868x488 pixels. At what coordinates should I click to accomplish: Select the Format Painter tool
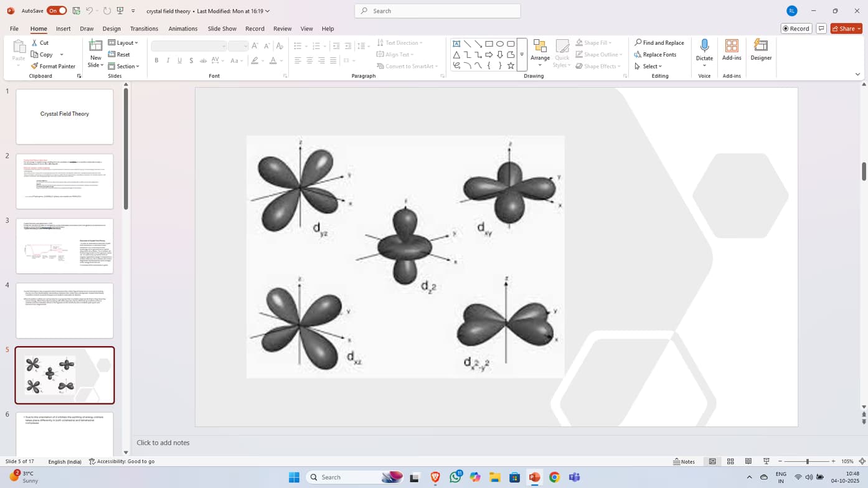pyautogui.click(x=53, y=66)
